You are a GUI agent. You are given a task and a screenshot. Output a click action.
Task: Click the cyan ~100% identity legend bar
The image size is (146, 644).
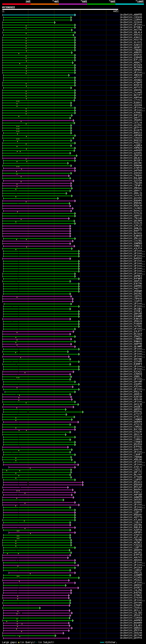130,4
